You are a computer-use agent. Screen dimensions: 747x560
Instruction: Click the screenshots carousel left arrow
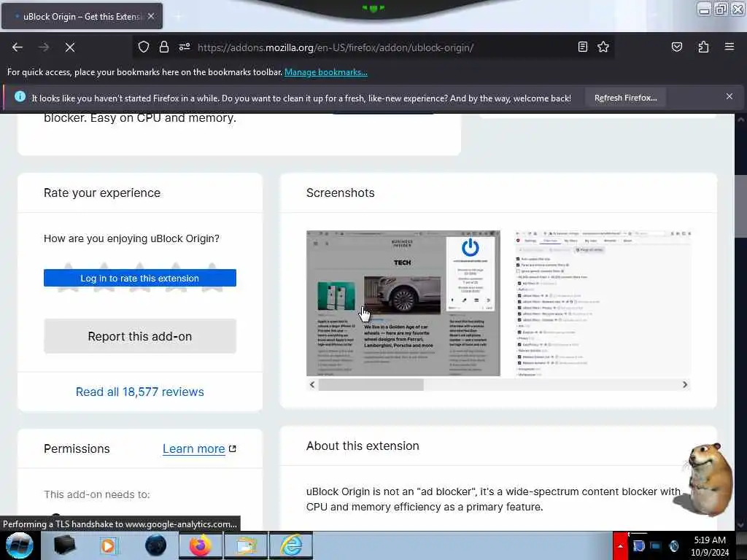pos(312,385)
